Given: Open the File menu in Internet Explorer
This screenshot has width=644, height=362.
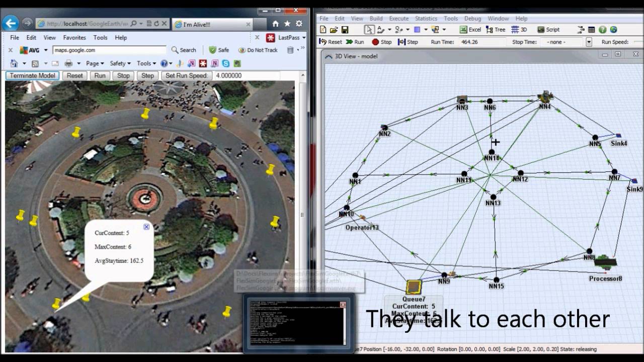Looking at the screenshot, I should point(15,38).
